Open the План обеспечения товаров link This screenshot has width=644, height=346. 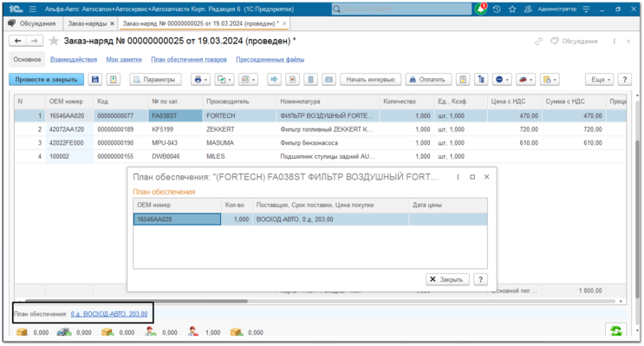[189, 59]
